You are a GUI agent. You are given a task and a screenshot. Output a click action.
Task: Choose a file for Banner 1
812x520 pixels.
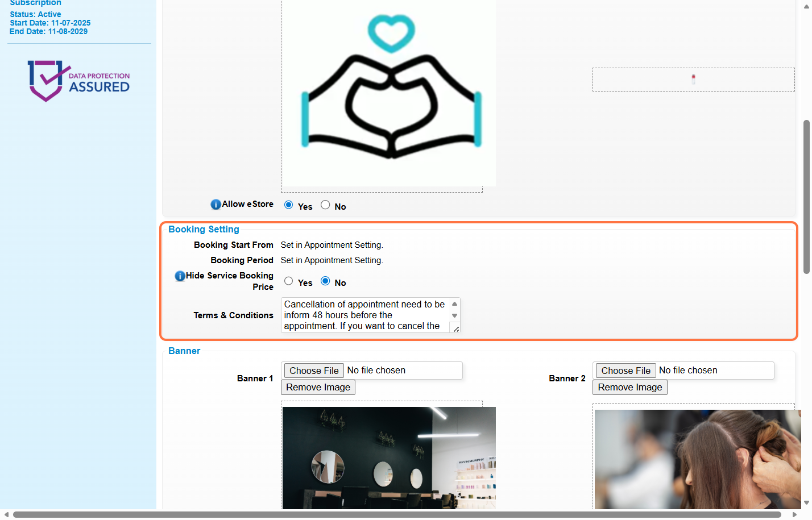[x=314, y=371]
